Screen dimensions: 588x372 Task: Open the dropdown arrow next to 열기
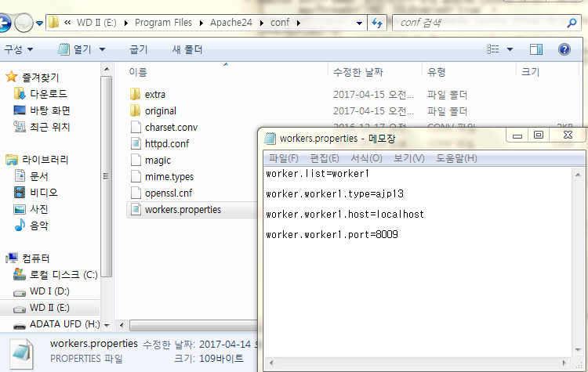[x=102, y=49]
